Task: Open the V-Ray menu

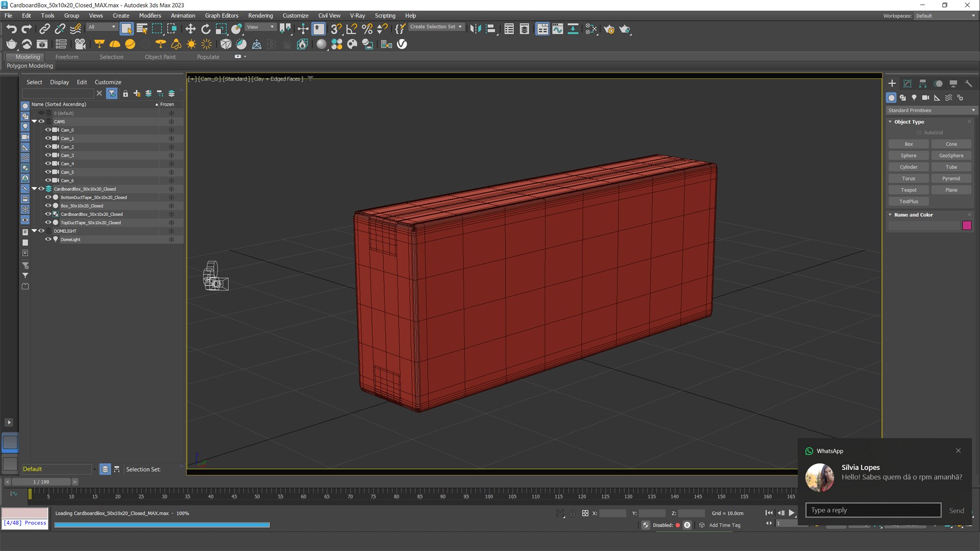Action: click(x=357, y=16)
